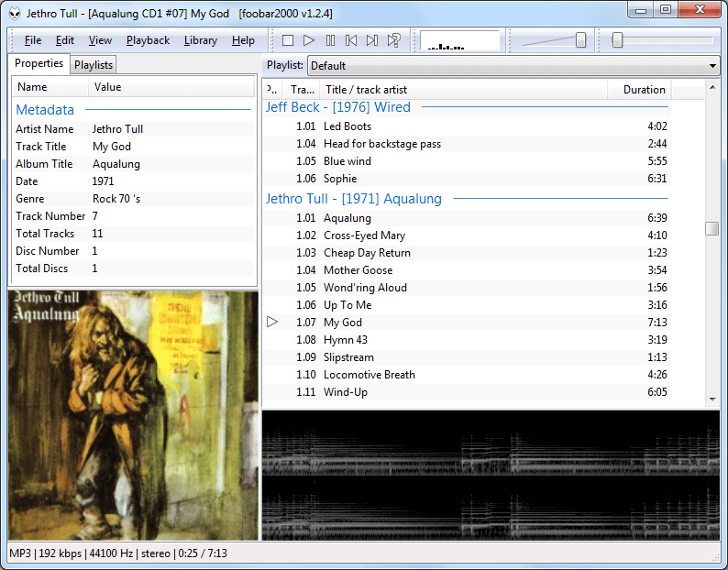728x570 pixels.
Task: Click the Date value 1971
Action: 103,181
